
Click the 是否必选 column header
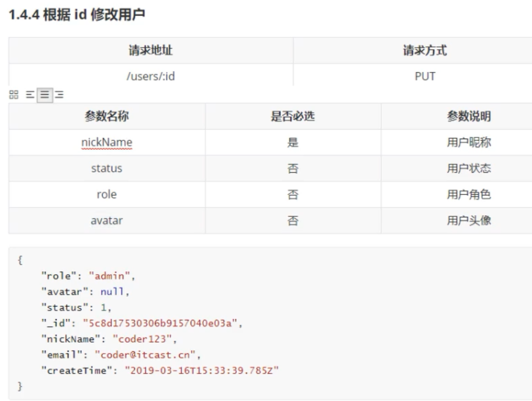[293, 116]
